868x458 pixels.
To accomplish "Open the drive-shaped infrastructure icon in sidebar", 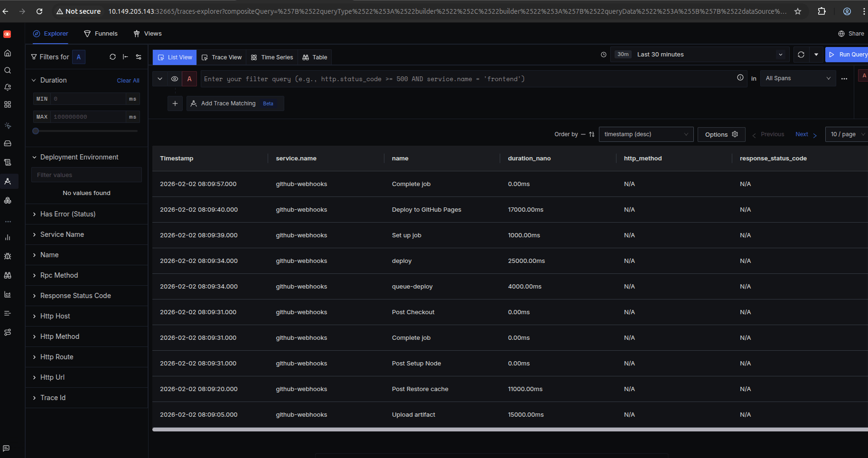I will point(8,143).
